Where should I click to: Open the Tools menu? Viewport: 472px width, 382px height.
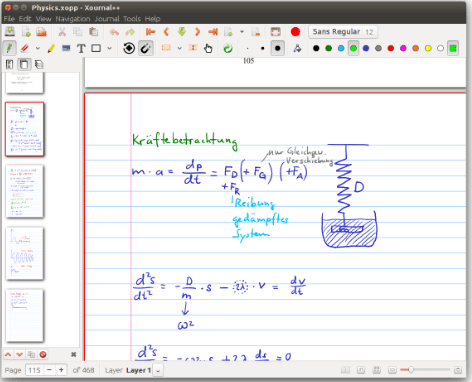132,19
